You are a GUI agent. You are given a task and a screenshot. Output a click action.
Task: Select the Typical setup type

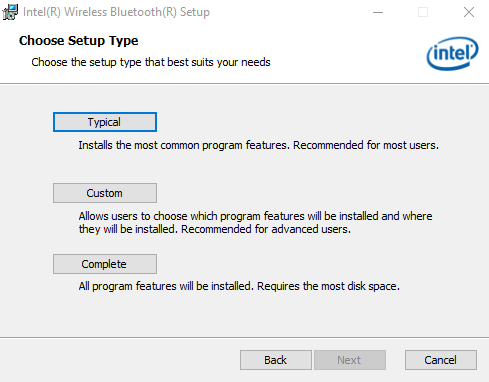click(105, 122)
